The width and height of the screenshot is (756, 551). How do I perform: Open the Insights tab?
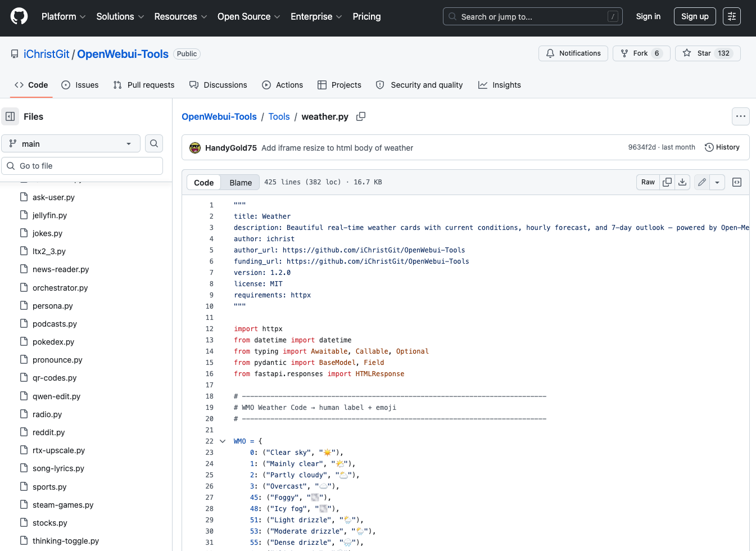tap(500, 85)
